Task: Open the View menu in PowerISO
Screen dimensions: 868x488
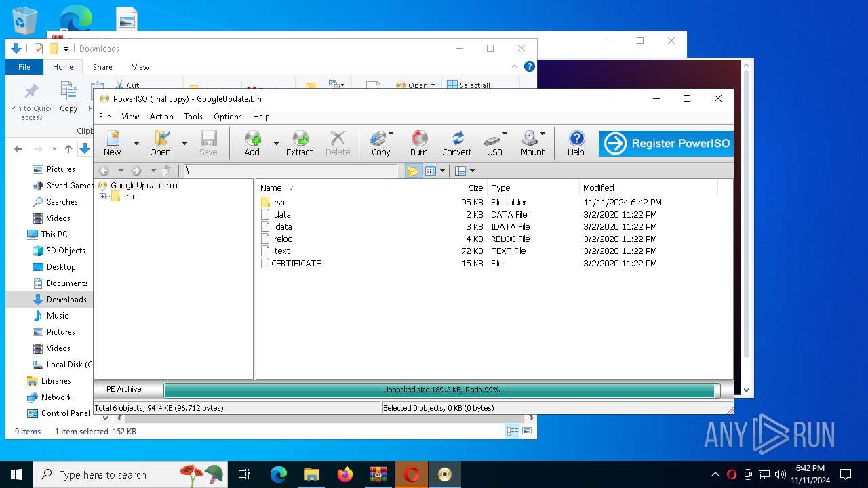Action: point(130,117)
